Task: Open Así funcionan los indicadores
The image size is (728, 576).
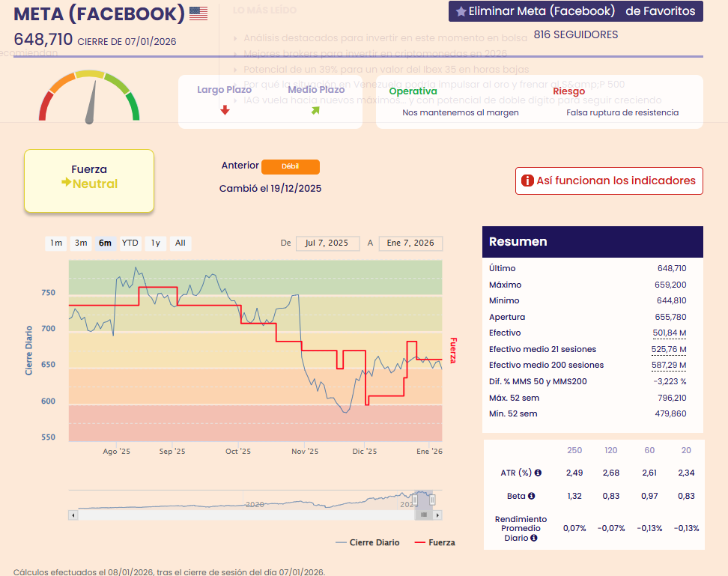Action: coord(609,181)
